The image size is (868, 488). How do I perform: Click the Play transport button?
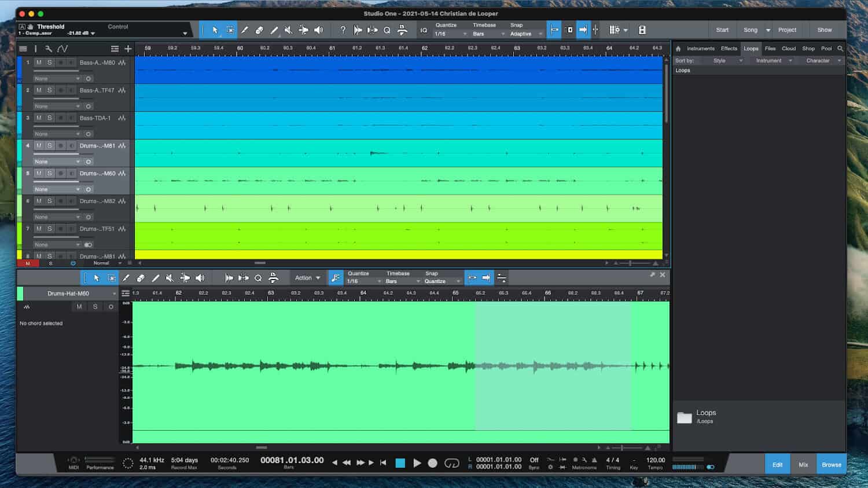(x=417, y=463)
